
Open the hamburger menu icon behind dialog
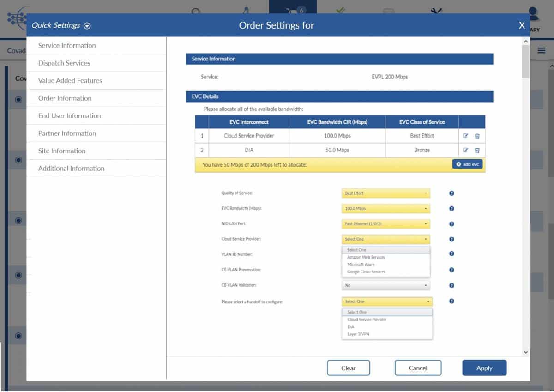pyautogui.click(x=541, y=50)
